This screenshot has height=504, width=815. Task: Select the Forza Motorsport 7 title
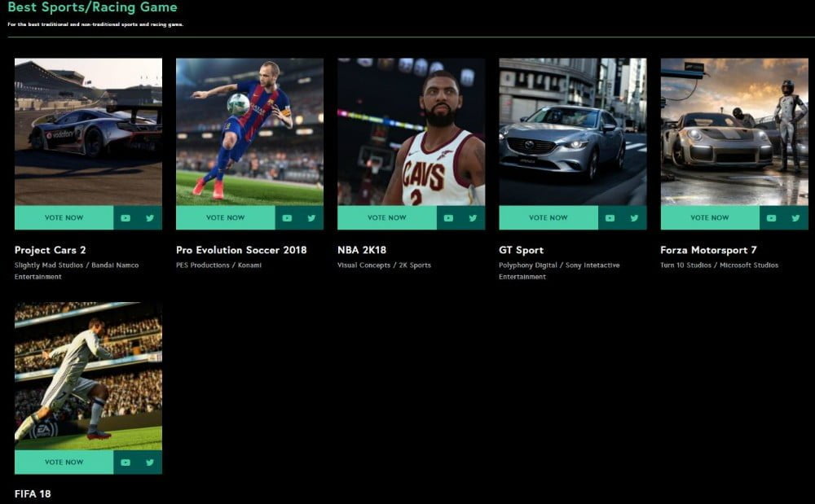(708, 250)
